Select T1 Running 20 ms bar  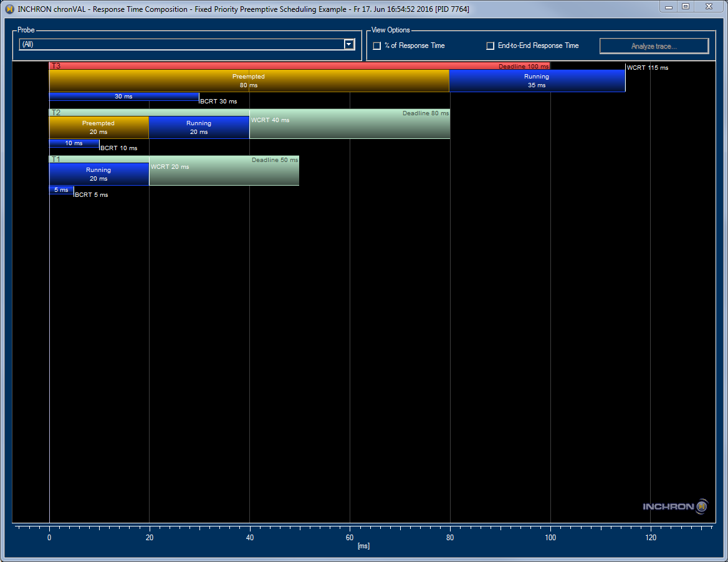point(99,174)
